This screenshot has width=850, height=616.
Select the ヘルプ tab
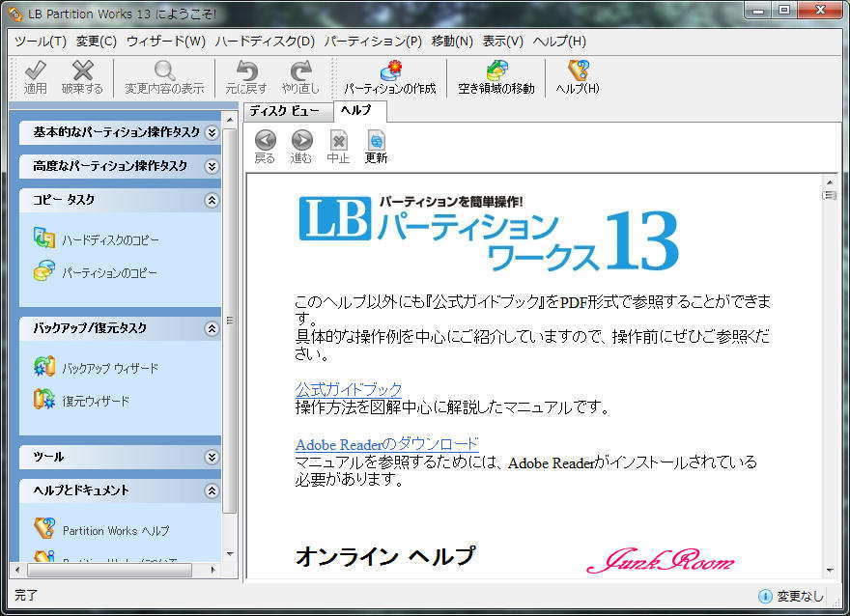(x=359, y=110)
